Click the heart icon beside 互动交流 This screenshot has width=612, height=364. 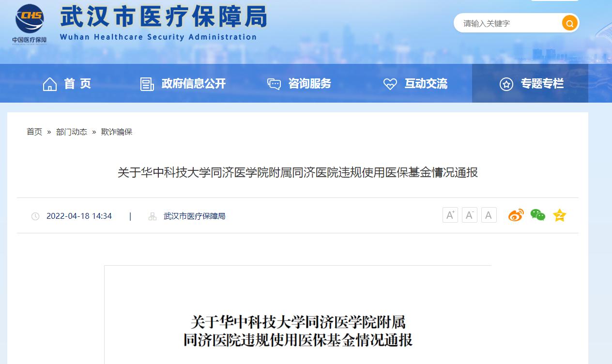tap(390, 84)
